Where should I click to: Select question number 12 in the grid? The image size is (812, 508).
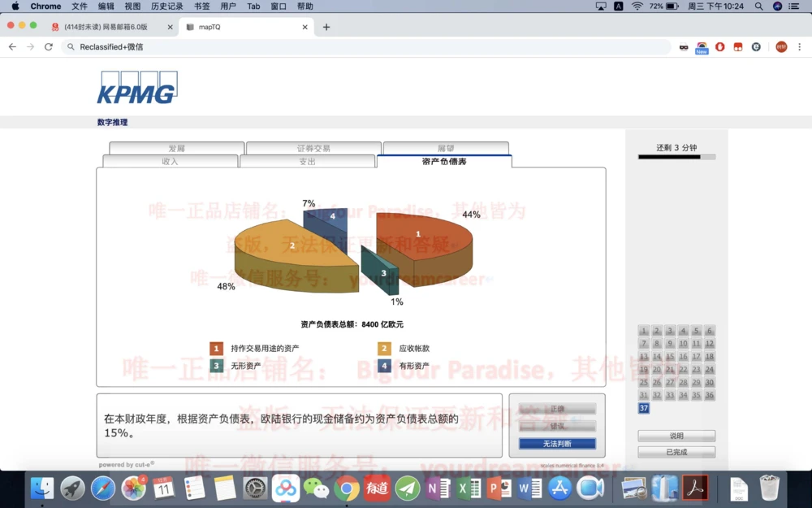point(709,343)
